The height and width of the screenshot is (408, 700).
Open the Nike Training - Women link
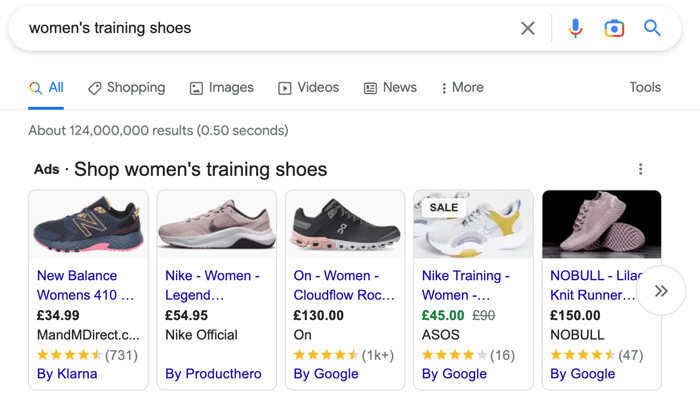pyautogui.click(x=466, y=285)
